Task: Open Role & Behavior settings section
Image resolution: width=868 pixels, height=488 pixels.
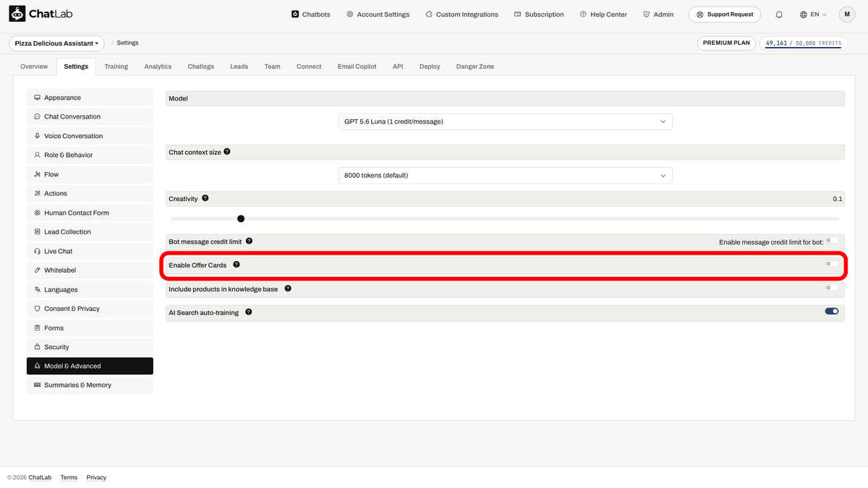Action: coord(90,155)
